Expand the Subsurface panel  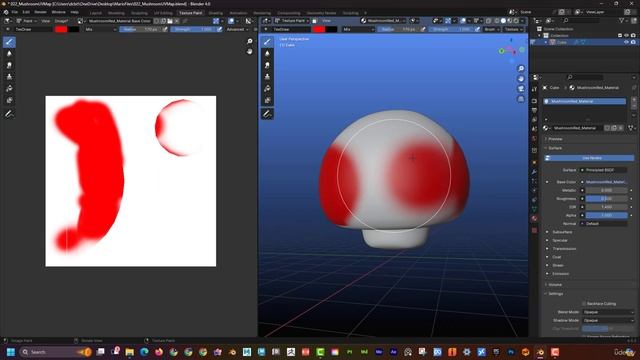click(x=562, y=232)
